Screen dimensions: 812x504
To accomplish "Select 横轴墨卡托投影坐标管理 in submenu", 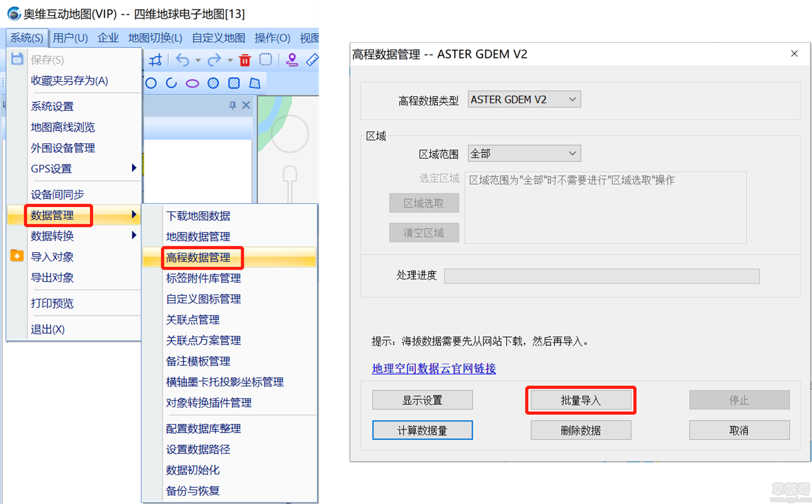I will tap(229, 382).
